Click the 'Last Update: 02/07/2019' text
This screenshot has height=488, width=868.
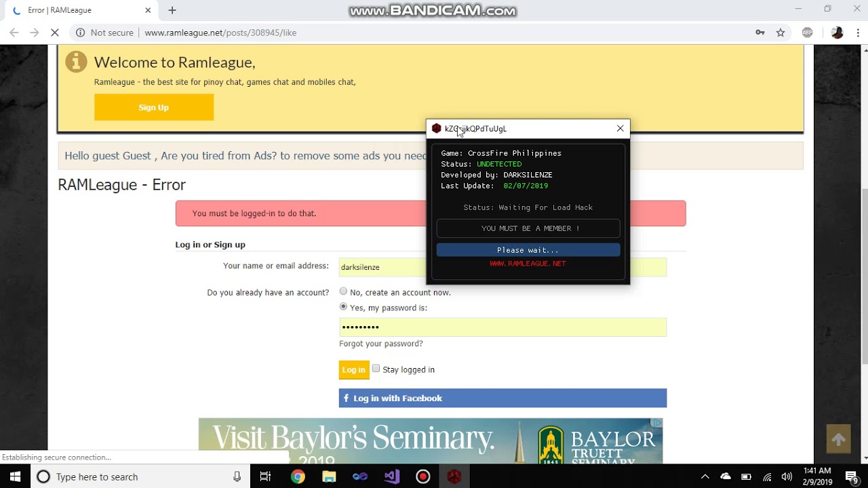pyautogui.click(x=494, y=186)
